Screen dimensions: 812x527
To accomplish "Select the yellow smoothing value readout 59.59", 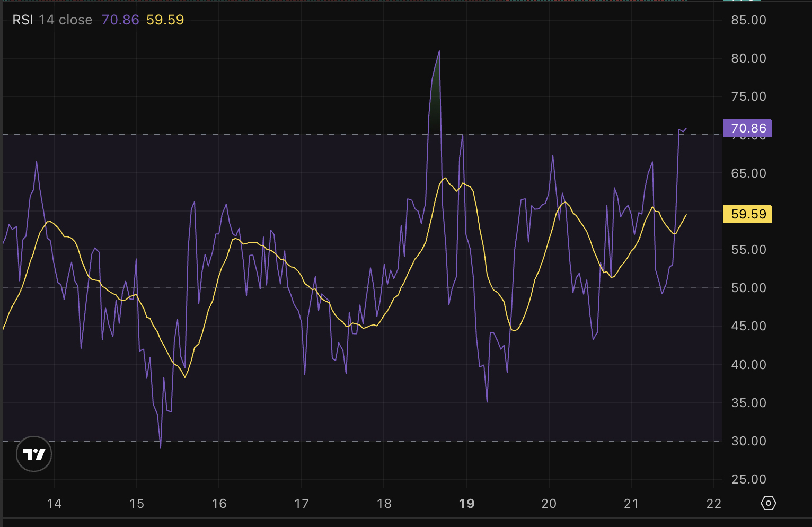I will 165,20.
